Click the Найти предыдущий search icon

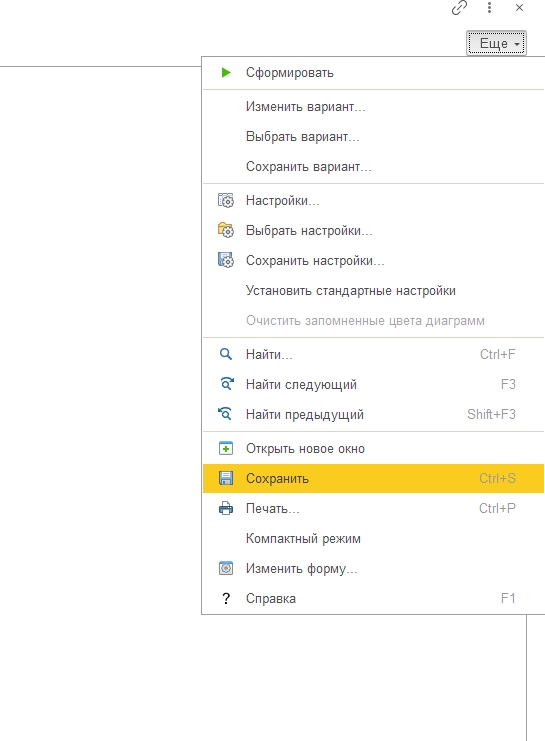coord(225,414)
